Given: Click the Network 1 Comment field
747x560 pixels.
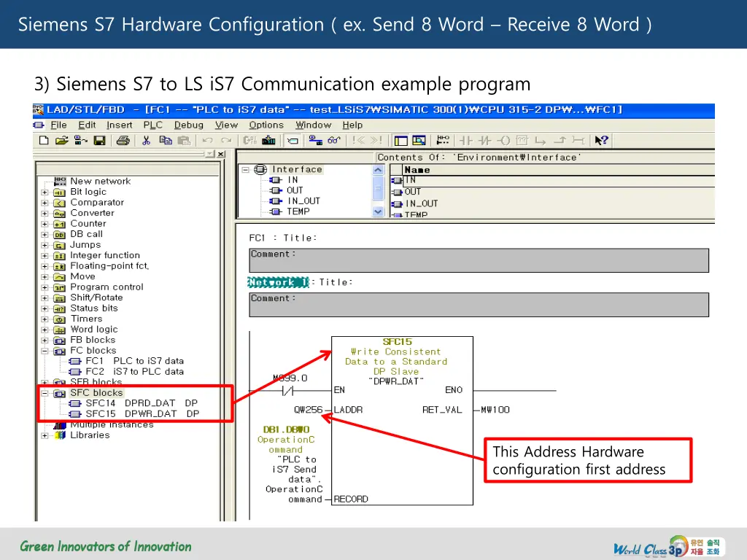Looking at the screenshot, I should click(x=479, y=305).
